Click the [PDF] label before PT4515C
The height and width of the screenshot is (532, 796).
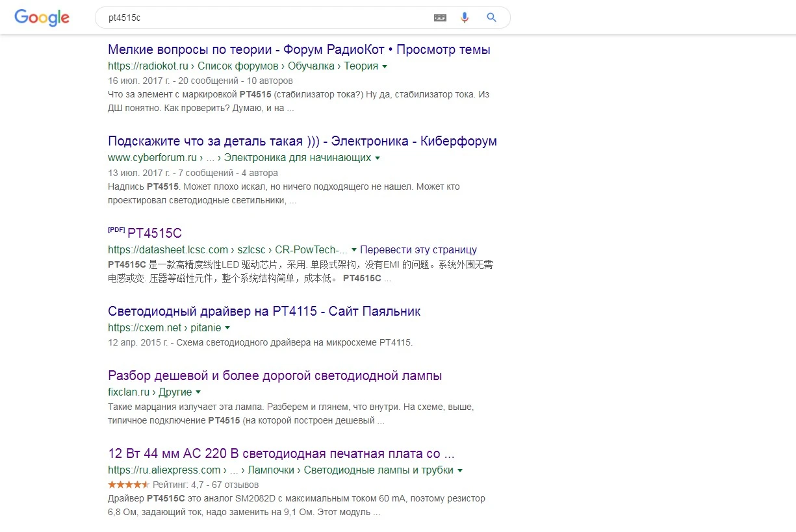pyautogui.click(x=116, y=230)
